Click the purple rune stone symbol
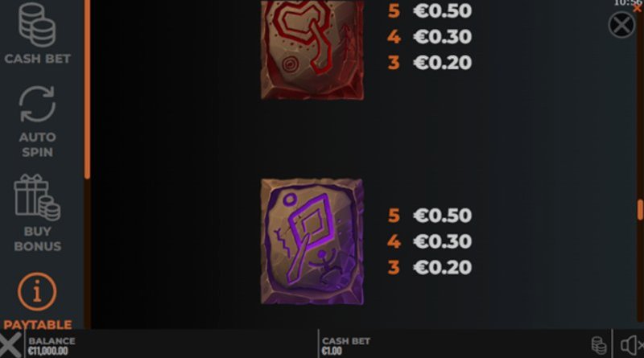 pyautogui.click(x=312, y=241)
